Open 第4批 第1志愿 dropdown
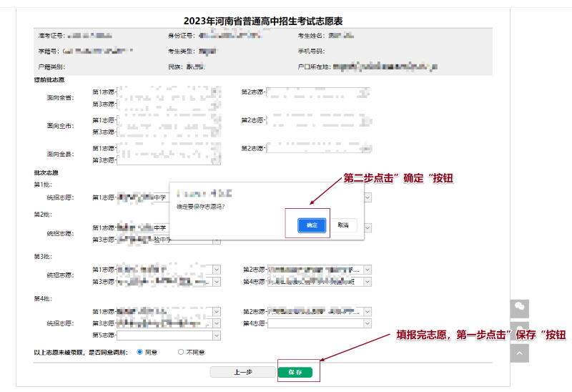 click(169, 312)
